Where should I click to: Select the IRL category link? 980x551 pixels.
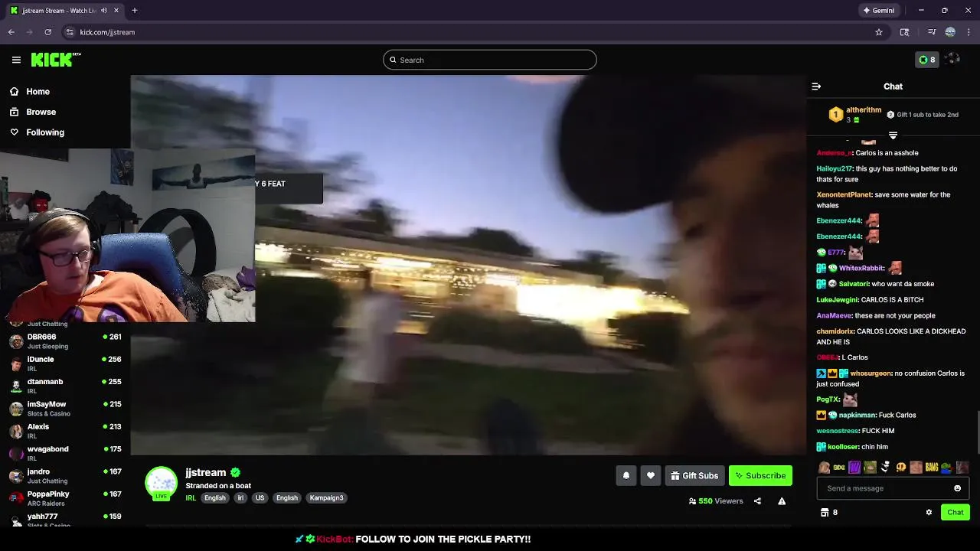(x=191, y=497)
